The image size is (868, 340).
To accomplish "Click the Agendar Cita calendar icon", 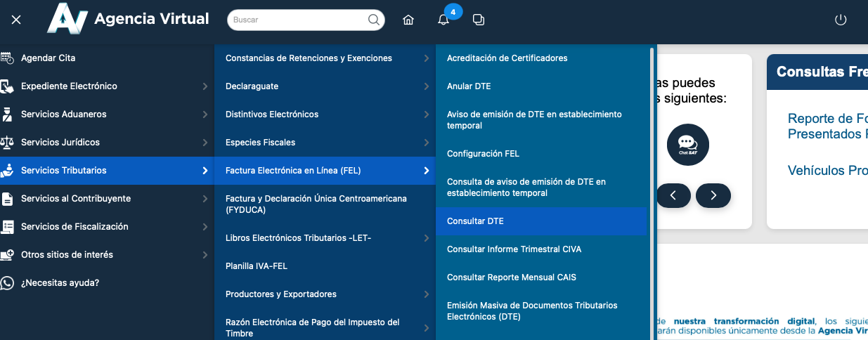I will tap(7, 58).
